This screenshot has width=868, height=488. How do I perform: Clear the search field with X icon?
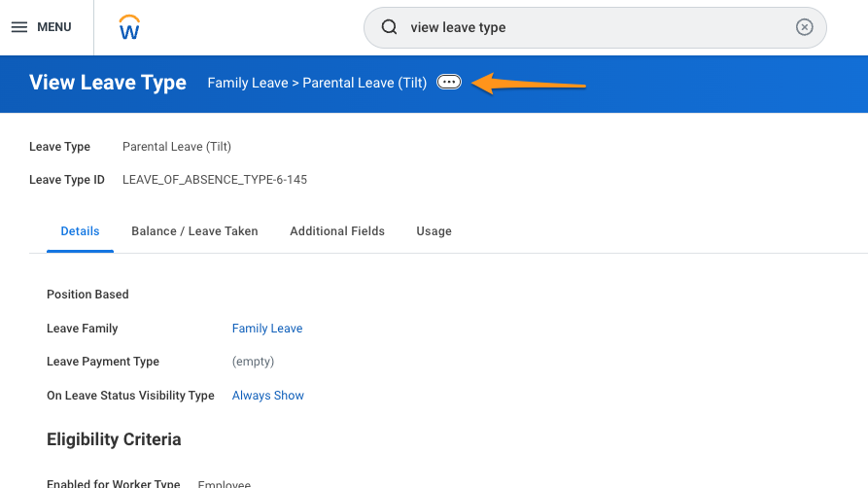[x=804, y=27]
